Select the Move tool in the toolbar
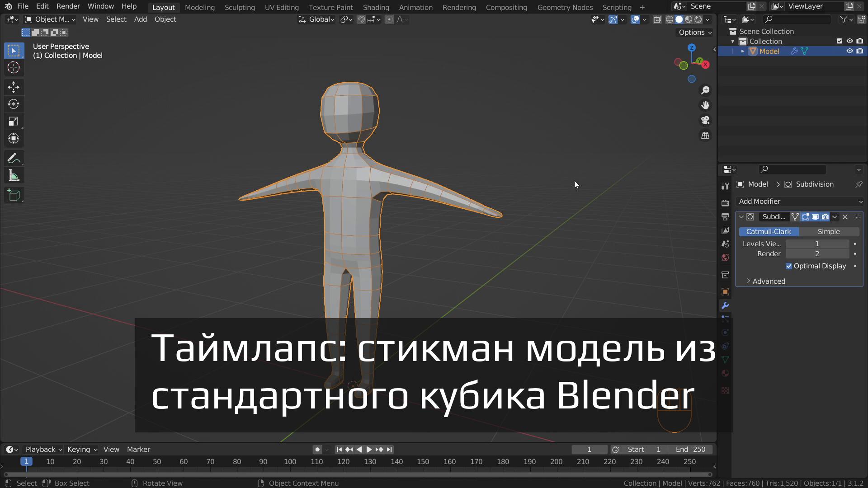Image resolution: width=868 pixels, height=488 pixels. coord(14,87)
